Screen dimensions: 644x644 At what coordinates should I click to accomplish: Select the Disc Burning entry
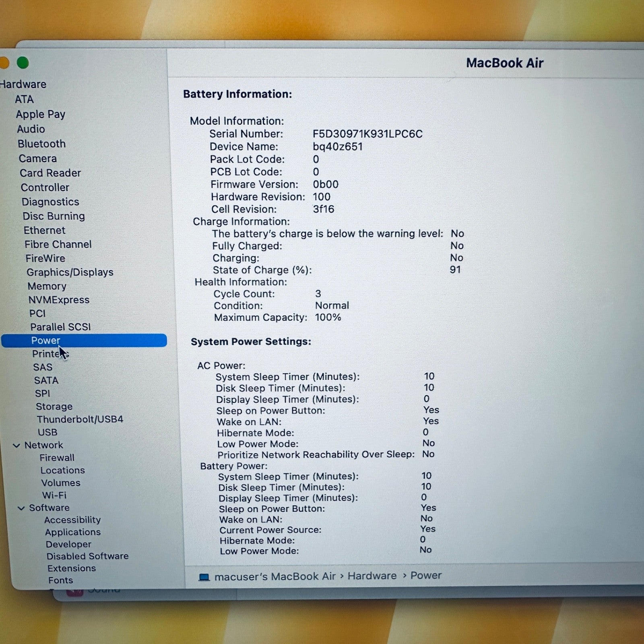coord(54,216)
